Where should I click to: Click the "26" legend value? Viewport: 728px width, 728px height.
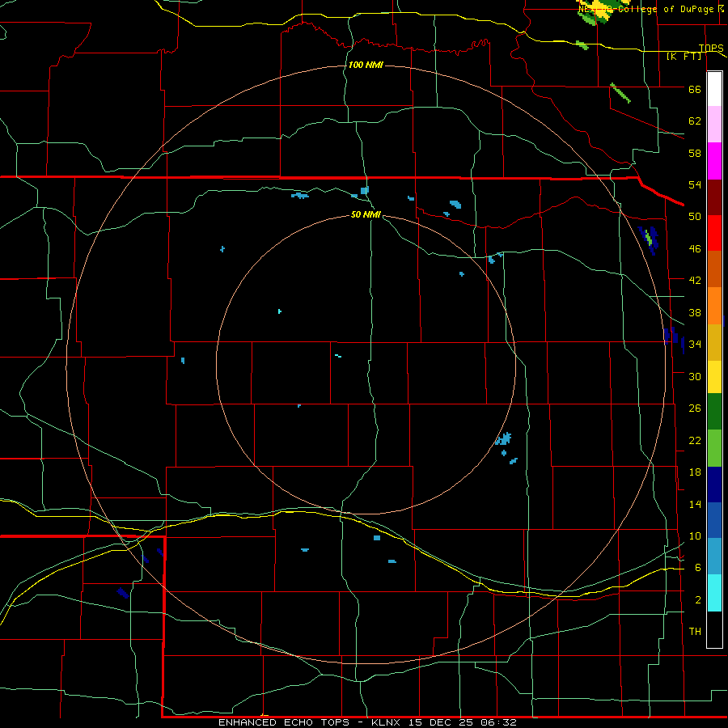tap(695, 408)
